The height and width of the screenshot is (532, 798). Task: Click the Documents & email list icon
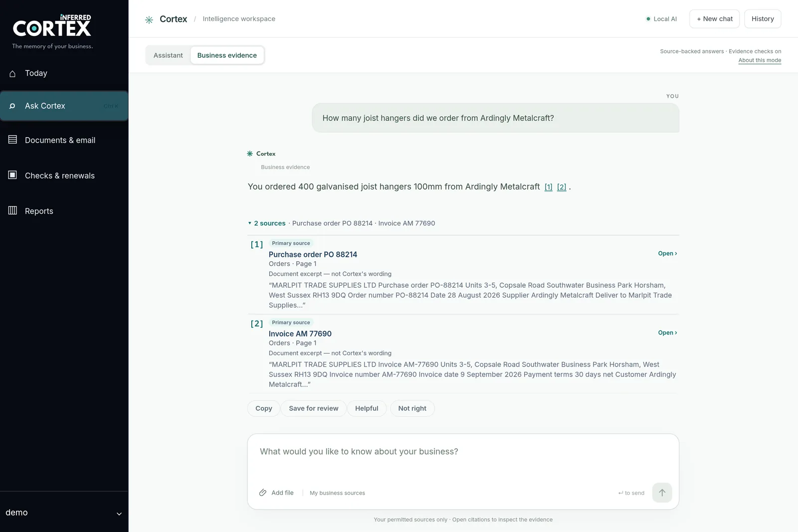tap(12, 140)
